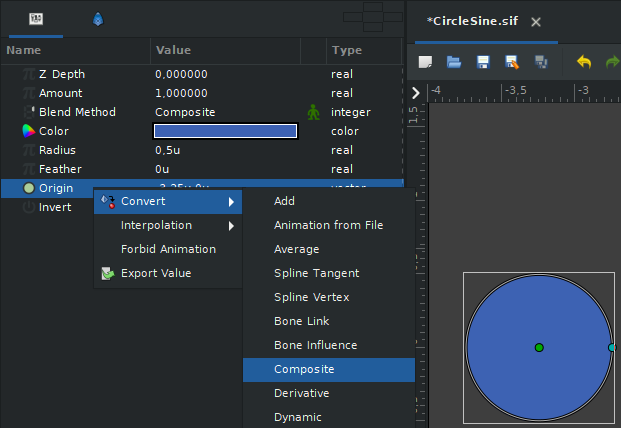Screen dimensions: 621x428
Task: Click the New file icon in toolbar
Action: tap(425, 62)
